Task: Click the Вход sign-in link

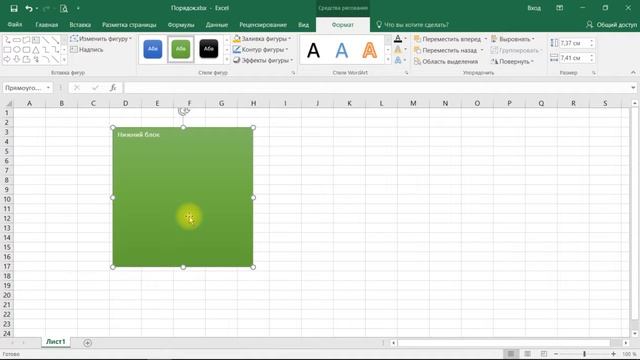Action: click(534, 8)
